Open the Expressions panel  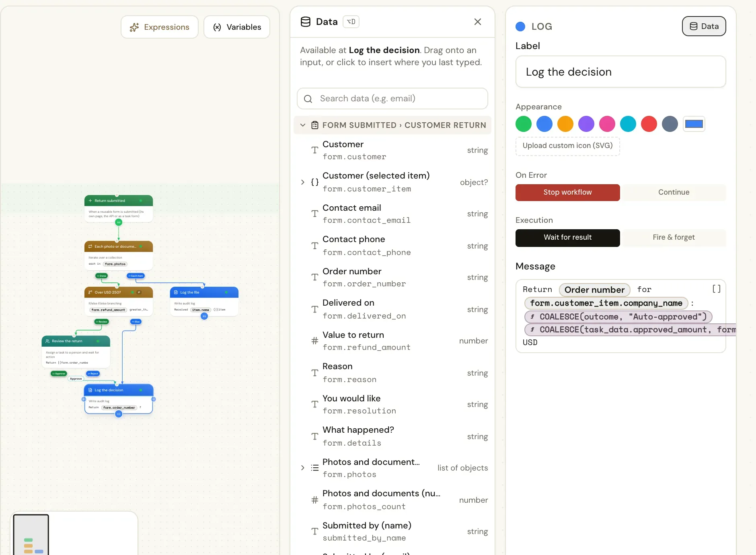pyautogui.click(x=160, y=27)
